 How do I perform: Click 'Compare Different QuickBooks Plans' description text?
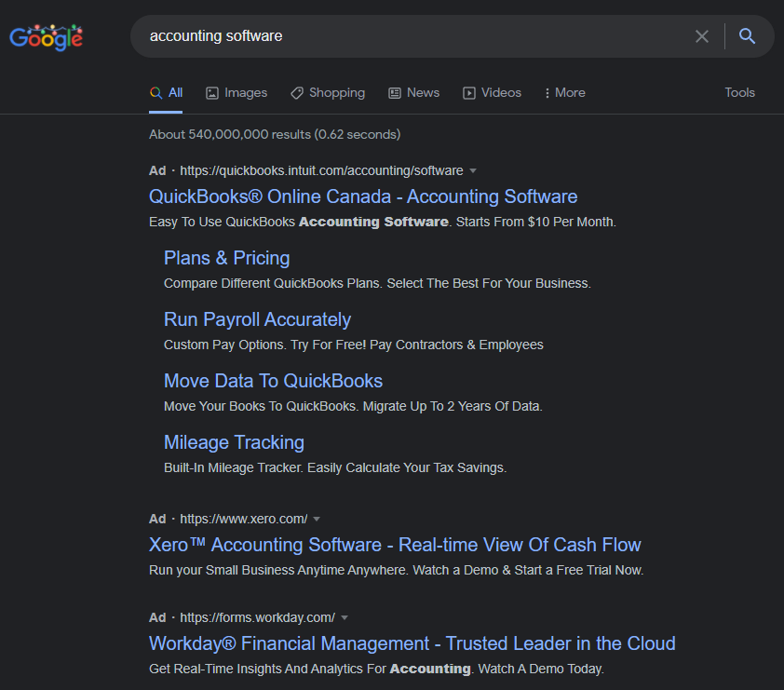[377, 283]
